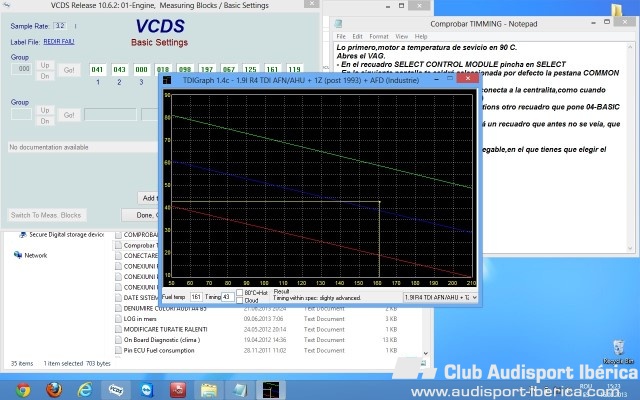Click the Notepad title bar icon

pos(338,24)
